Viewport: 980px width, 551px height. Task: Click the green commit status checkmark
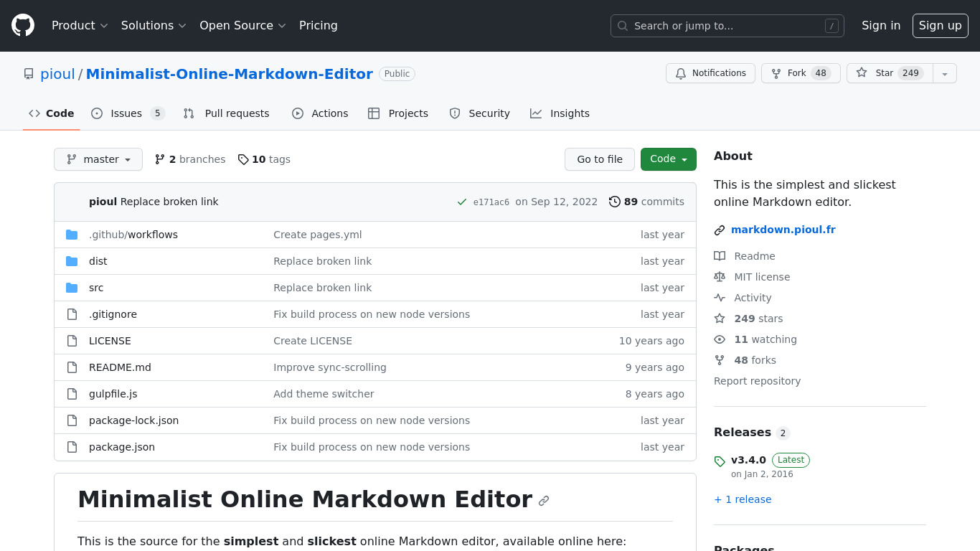pos(462,202)
